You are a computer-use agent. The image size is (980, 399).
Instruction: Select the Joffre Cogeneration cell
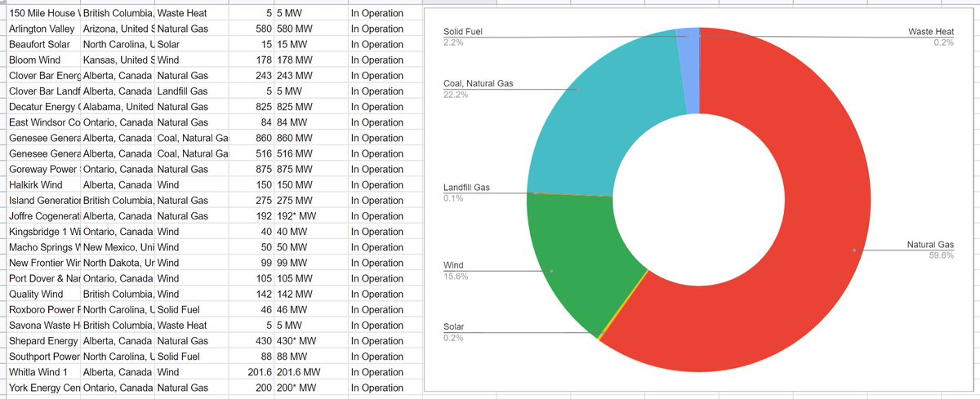(42, 216)
